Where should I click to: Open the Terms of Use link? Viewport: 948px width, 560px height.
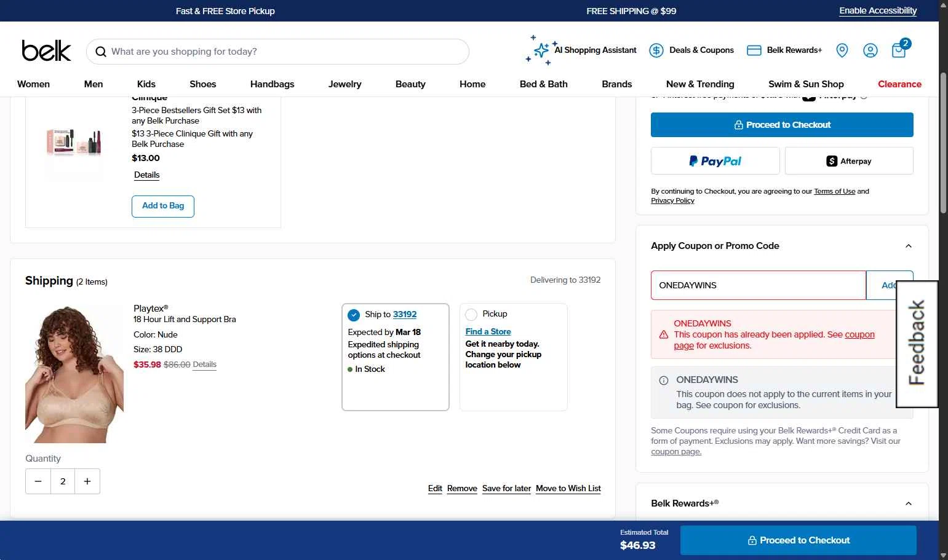coord(835,191)
